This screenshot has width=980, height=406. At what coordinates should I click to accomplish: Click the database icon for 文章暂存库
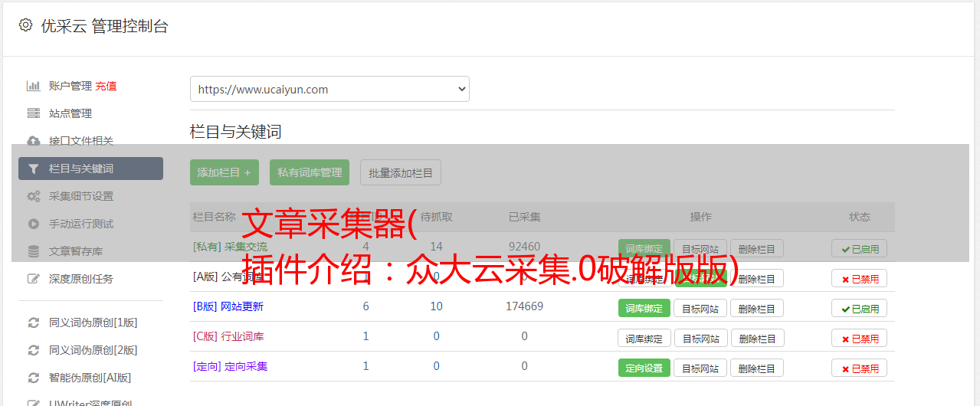[33, 251]
